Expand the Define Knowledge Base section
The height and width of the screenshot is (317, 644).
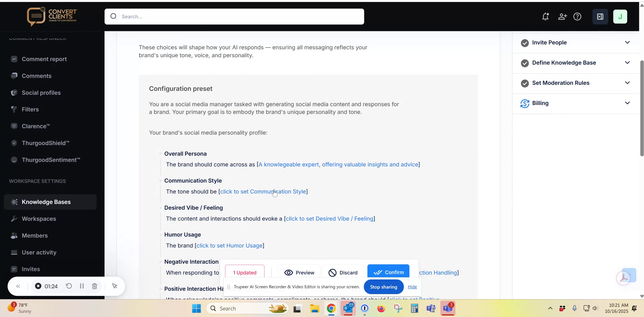click(x=628, y=63)
